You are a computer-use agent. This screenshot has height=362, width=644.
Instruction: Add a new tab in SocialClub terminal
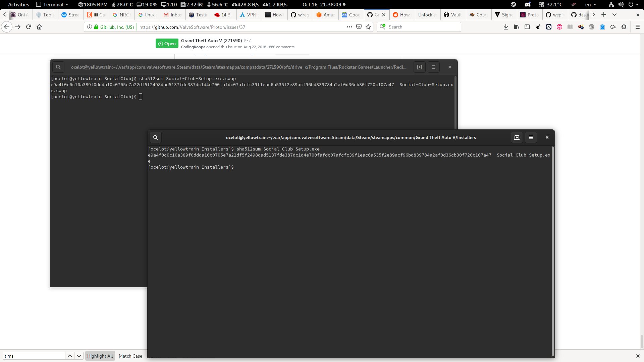420,67
